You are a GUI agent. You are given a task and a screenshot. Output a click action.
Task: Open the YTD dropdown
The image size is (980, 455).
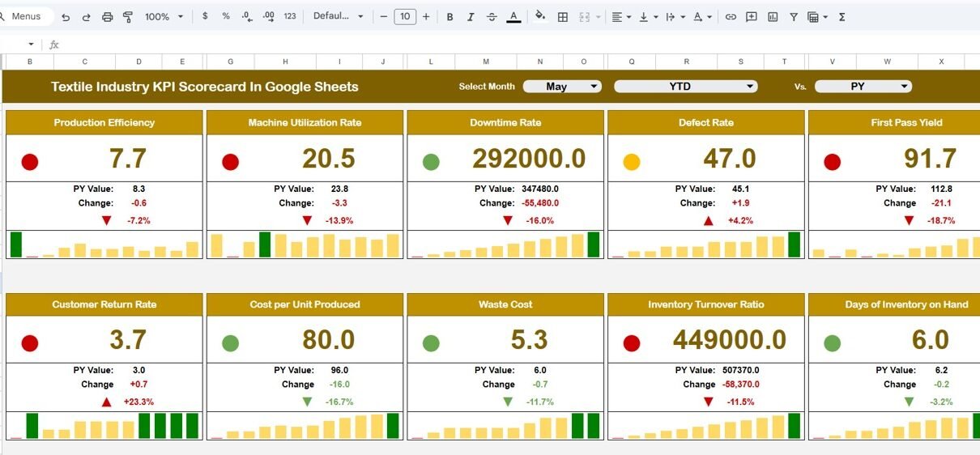pyautogui.click(x=685, y=87)
